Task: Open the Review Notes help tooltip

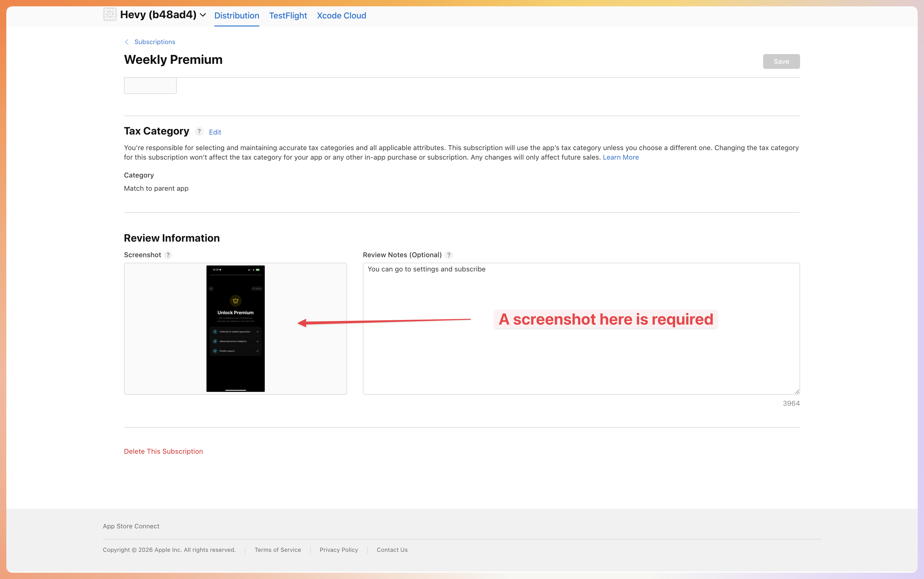Action: [x=449, y=255]
